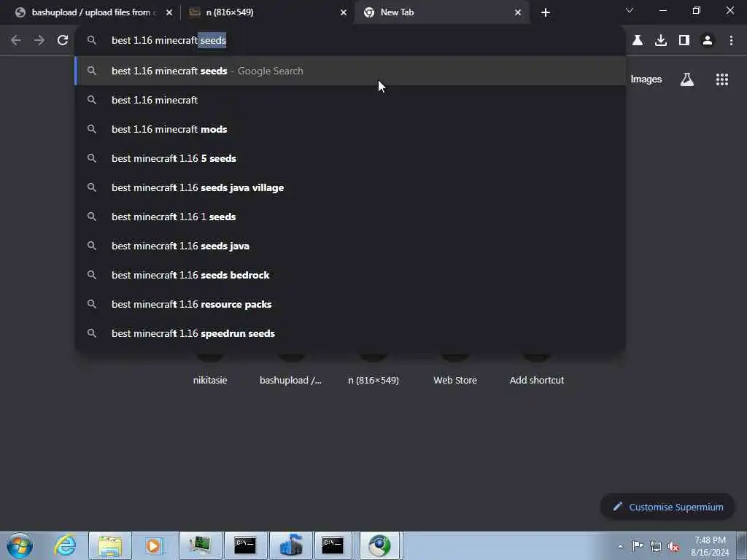747x560 pixels.
Task: Open the n (816×549) shortcut tile
Action: (373, 380)
